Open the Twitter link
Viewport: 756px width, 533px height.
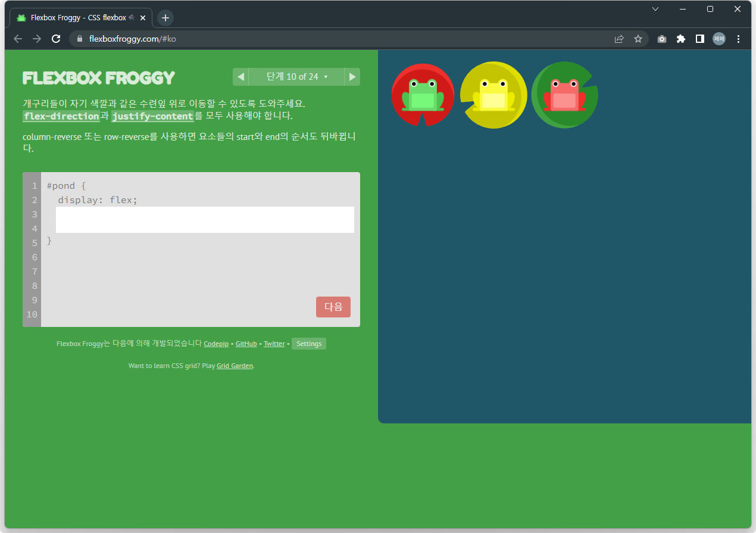(274, 344)
